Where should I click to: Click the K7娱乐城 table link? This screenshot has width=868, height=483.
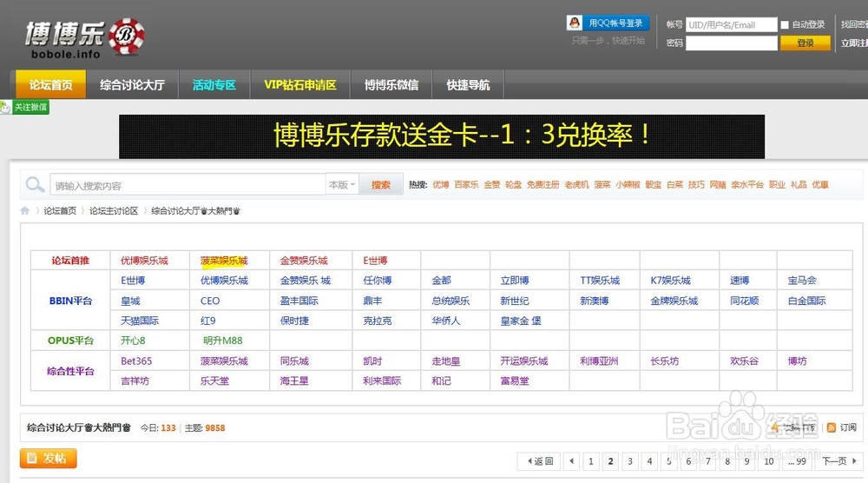[x=670, y=281]
